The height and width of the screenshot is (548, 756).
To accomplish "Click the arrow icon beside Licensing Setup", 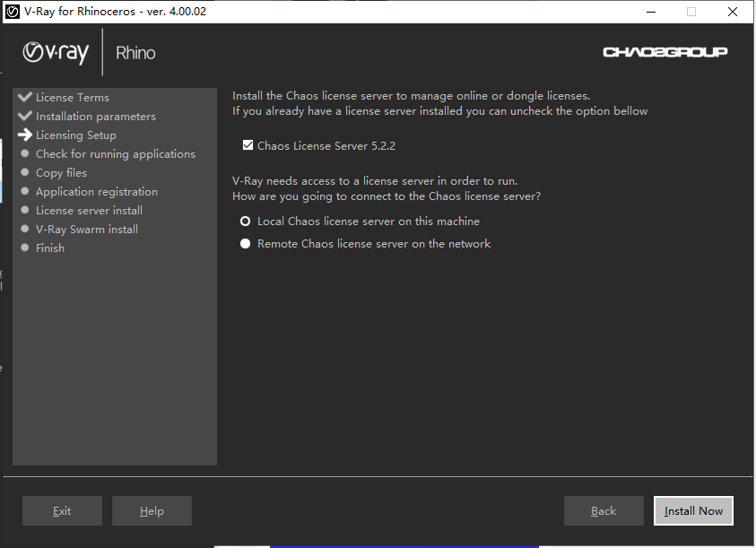I will coord(24,135).
